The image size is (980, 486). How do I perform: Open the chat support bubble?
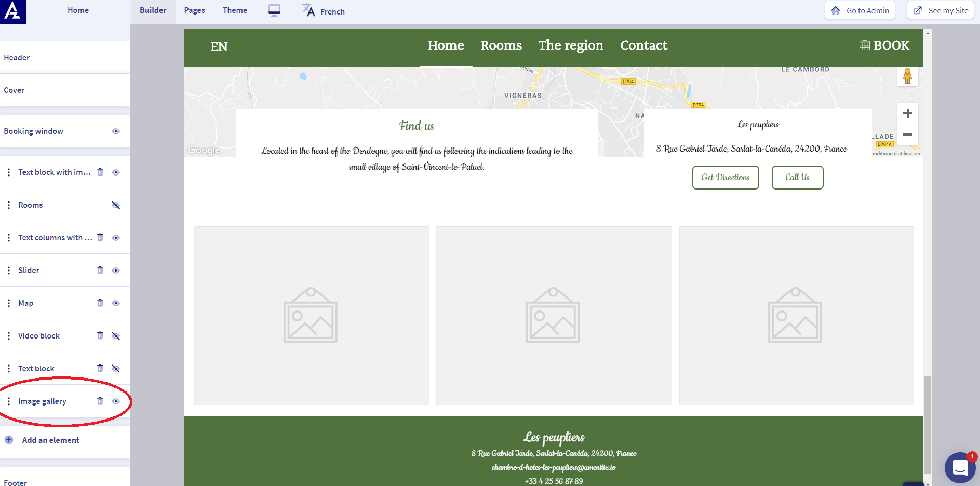(960, 468)
